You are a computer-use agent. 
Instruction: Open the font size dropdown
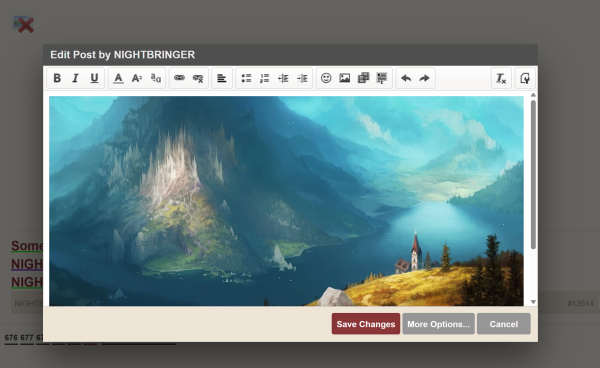[137, 78]
